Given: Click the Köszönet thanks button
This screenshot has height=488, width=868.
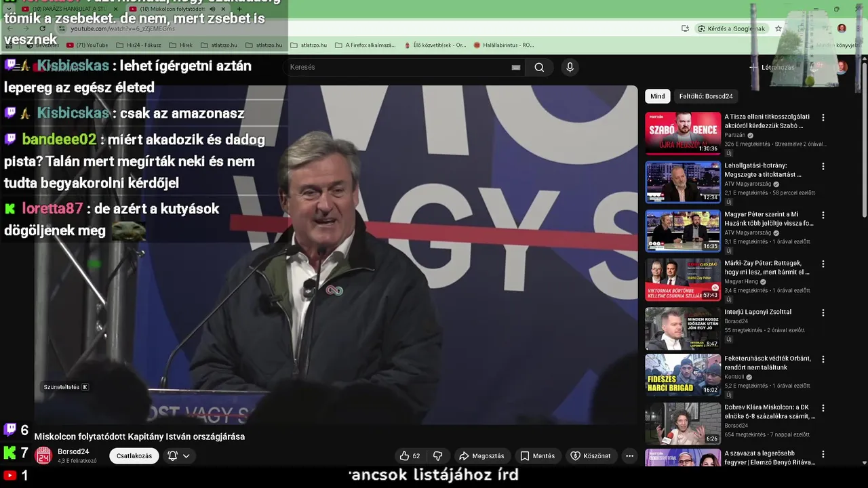Looking at the screenshot, I should pyautogui.click(x=590, y=456).
